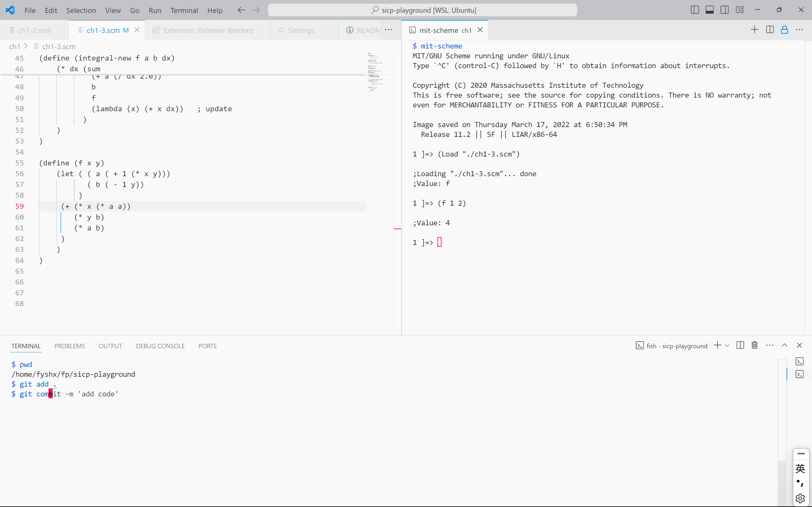Toggle the primary sidebar layout icon
Viewport: 812px width, 507px height.
point(695,10)
